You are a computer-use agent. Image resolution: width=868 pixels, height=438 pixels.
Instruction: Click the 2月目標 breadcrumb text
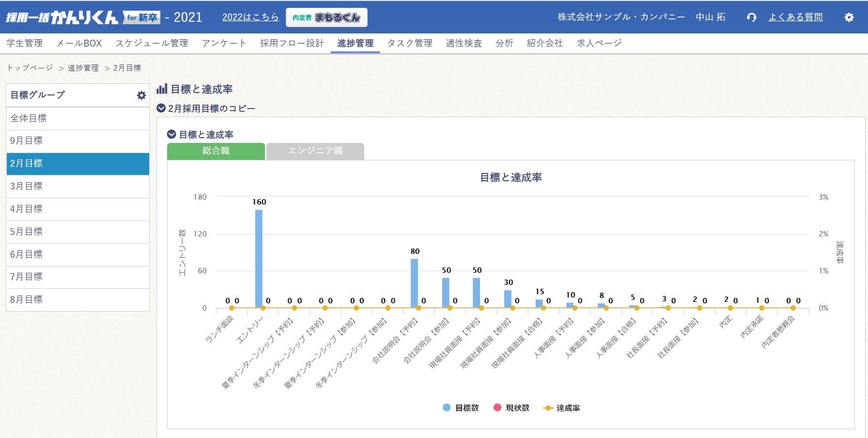click(x=127, y=68)
